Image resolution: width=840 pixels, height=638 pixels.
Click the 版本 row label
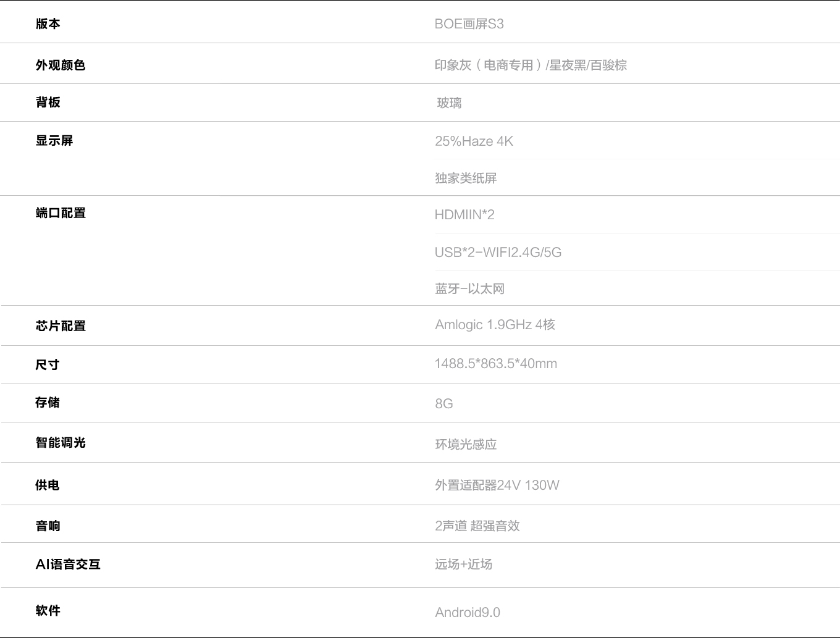coord(48,24)
